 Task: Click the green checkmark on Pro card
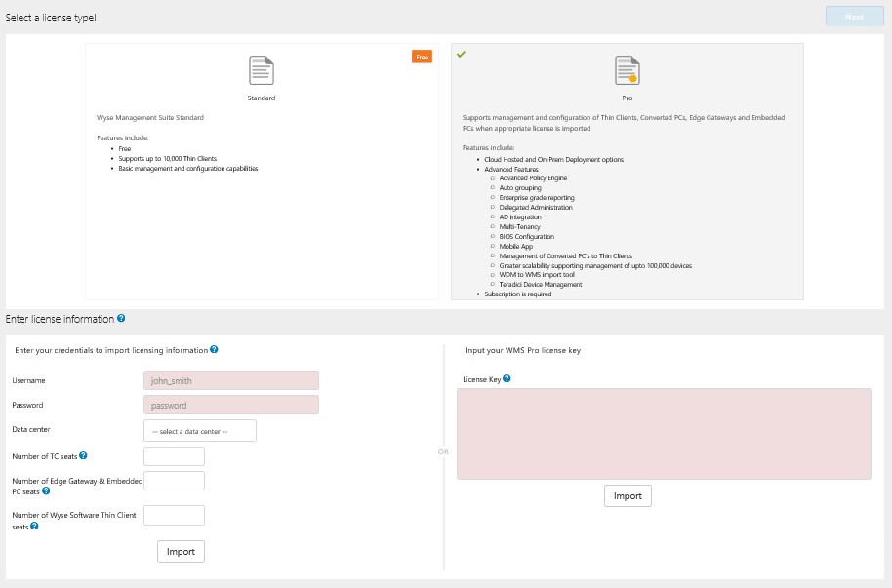[x=461, y=54]
